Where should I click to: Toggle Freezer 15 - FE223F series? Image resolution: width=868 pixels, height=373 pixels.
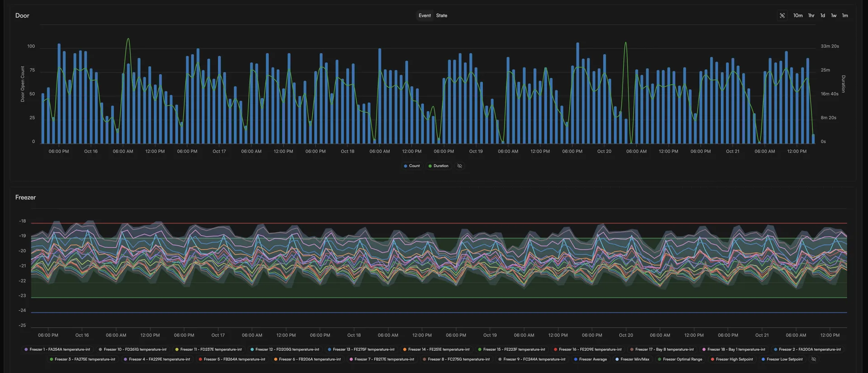(512, 349)
